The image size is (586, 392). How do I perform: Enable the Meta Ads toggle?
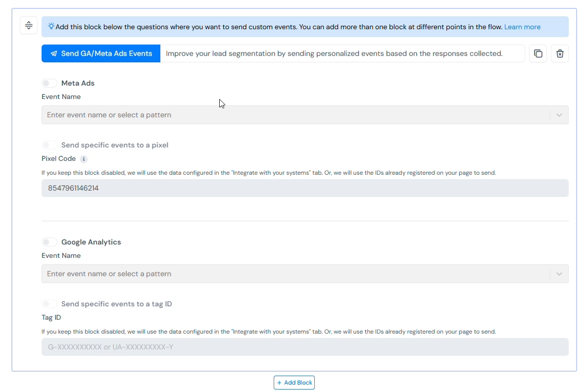click(49, 83)
